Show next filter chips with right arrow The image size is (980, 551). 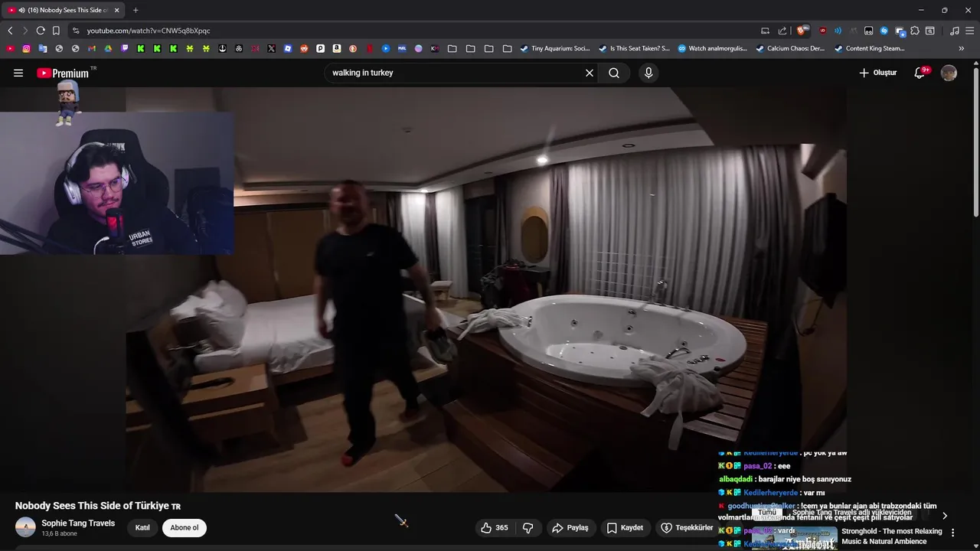coord(945,516)
